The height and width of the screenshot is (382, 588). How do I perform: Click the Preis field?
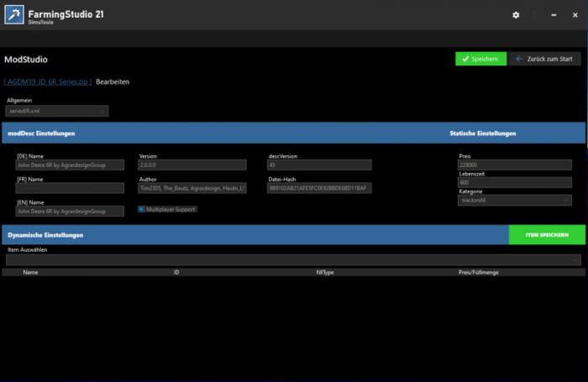(514, 165)
